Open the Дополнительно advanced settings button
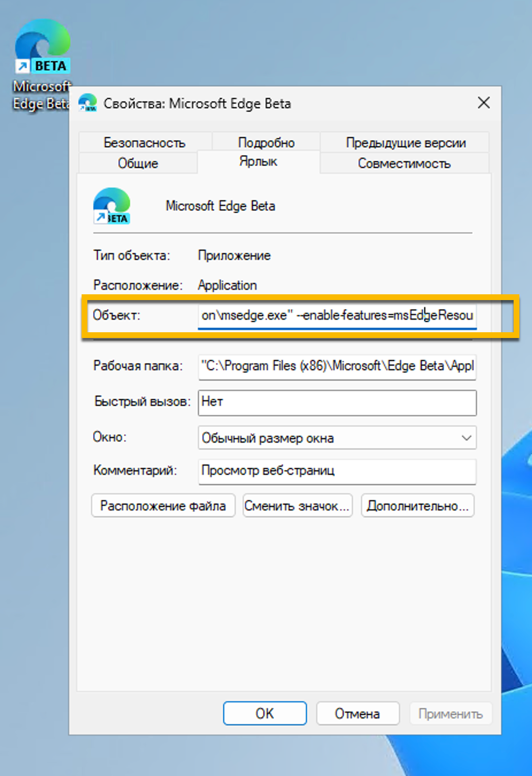This screenshot has height=776, width=532. 418,506
